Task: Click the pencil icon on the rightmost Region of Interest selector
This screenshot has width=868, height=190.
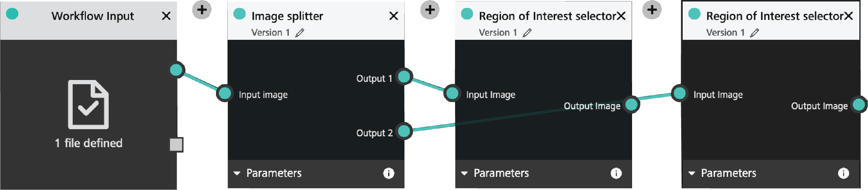Action: point(754,33)
